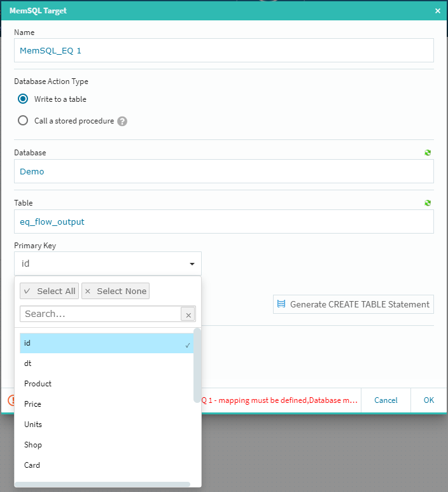Screen dimensions: 448x492
Task: Confirm with the OK button
Action: point(428,400)
